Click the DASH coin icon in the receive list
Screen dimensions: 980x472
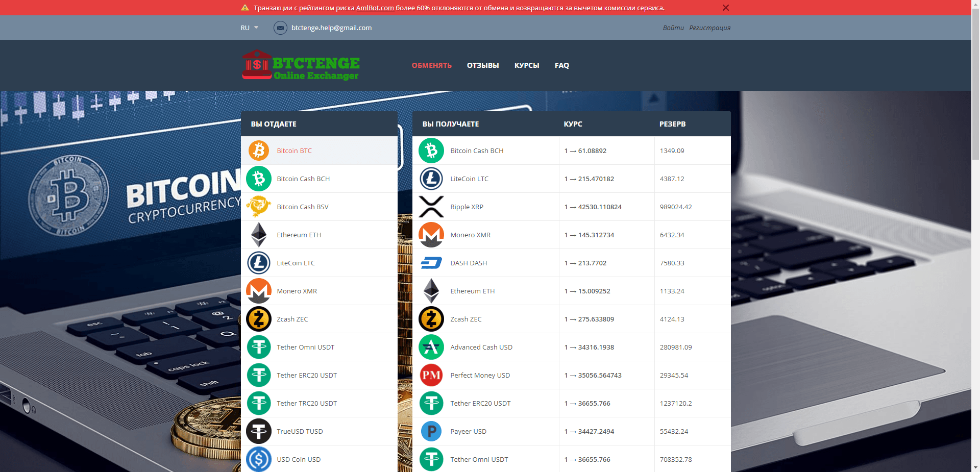pyautogui.click(x=431, y=263)
